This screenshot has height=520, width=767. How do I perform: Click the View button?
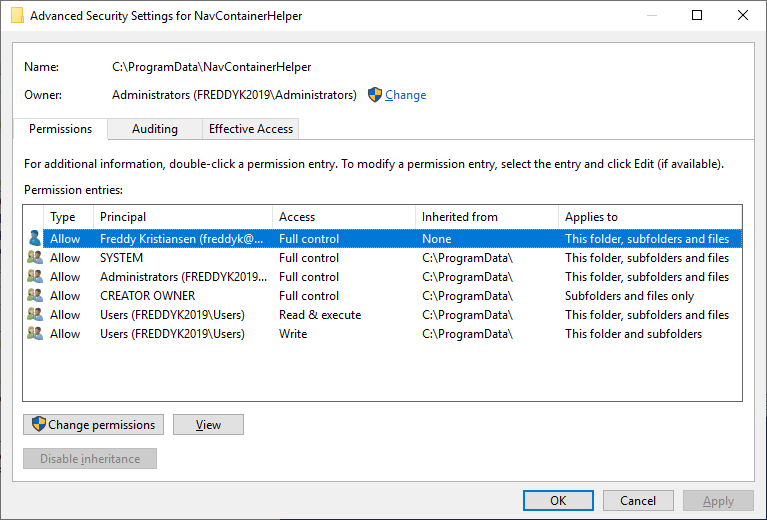pyautogui.click(x=208, y=425)
